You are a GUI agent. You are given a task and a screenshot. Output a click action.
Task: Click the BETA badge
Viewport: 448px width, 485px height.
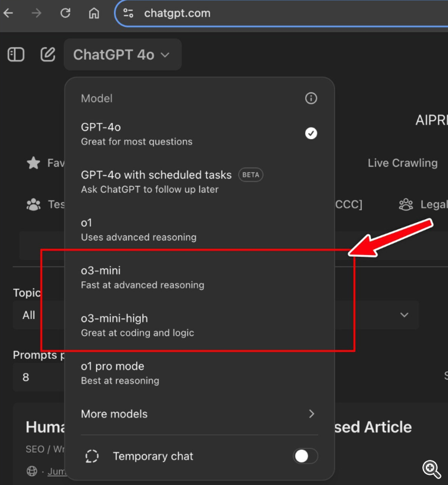251,175
